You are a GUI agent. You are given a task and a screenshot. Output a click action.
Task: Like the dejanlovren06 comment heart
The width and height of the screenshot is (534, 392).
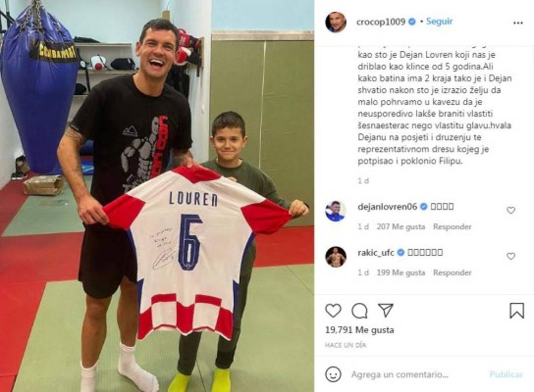tap(511, 210)
